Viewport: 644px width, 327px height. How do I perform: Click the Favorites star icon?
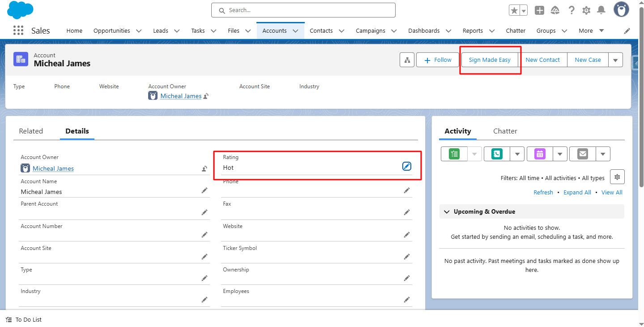coord(514,10)
